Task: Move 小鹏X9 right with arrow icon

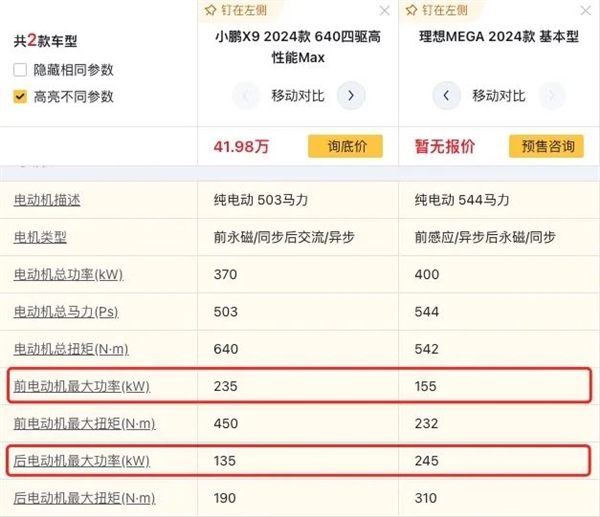Action: [x=349, y=96]
